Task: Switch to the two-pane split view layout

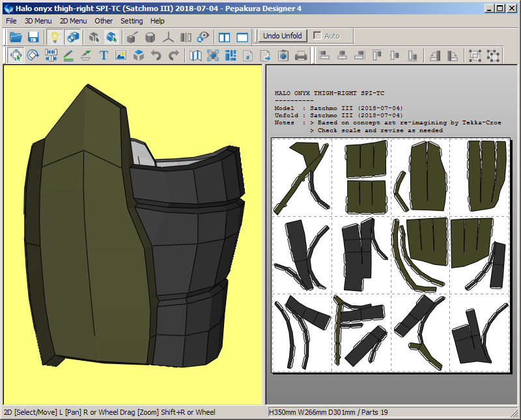Action: click(x=225, y=37)
